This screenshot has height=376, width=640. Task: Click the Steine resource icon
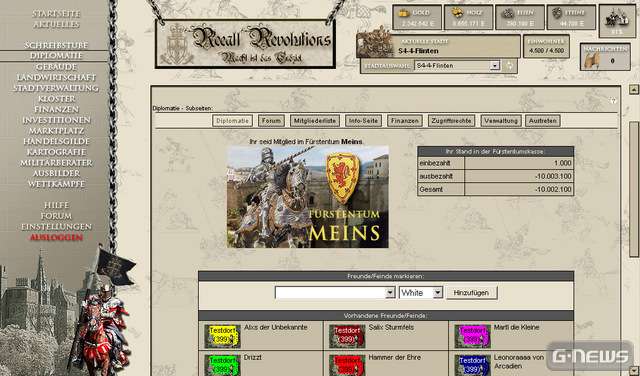point(557,13)
